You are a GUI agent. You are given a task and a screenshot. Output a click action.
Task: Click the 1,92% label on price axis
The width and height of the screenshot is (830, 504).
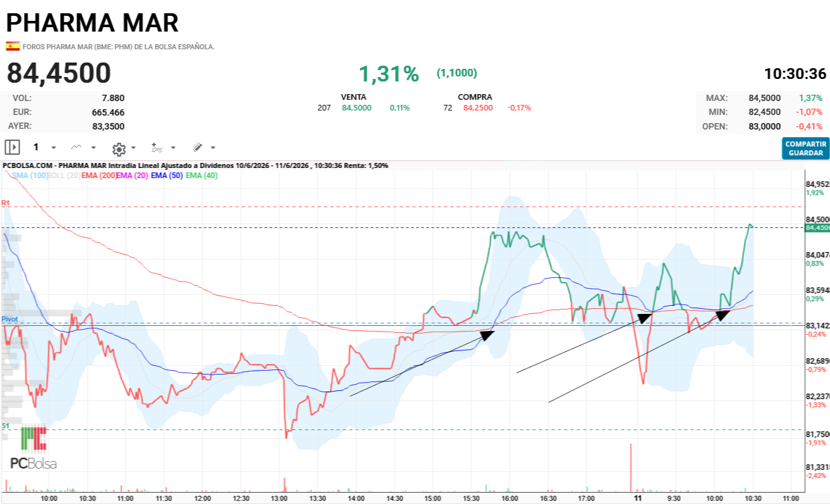click(815, 193)
